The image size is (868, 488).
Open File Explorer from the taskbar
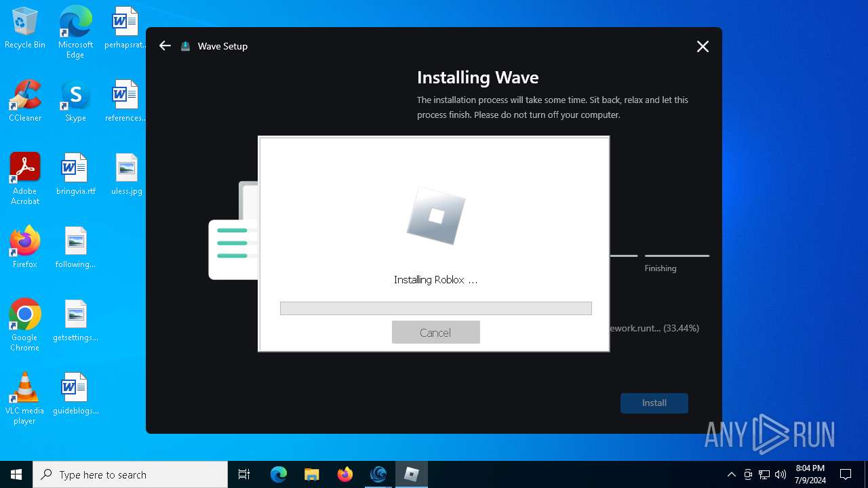click(312, 474)
